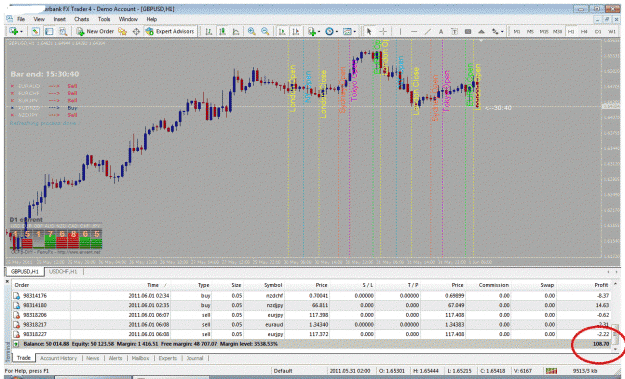Select Draw Vertical Line tool
This screenshot has width=625, height=379.
pyautogui.click(x=400, y=31)
